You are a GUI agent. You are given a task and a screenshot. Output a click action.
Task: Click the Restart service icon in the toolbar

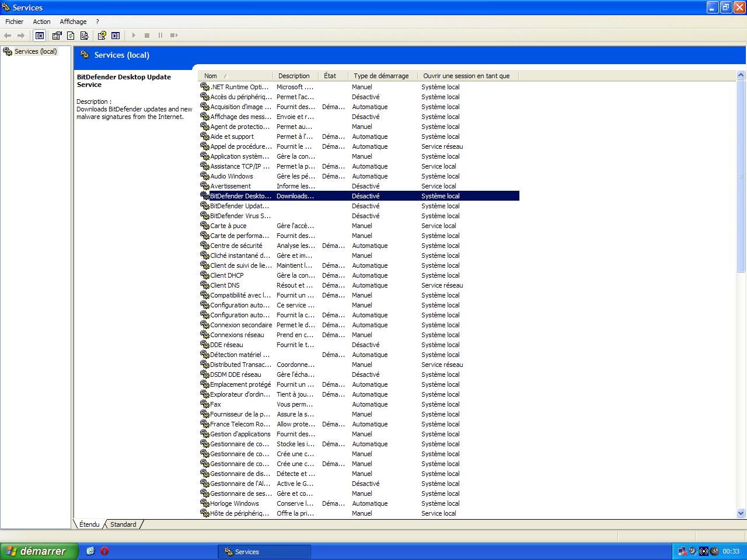tap(174, 36)
